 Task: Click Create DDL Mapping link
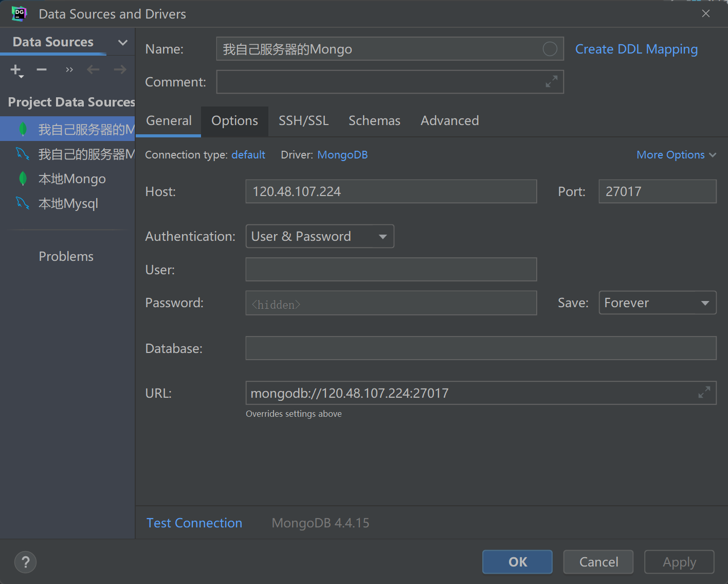(636, 49)
